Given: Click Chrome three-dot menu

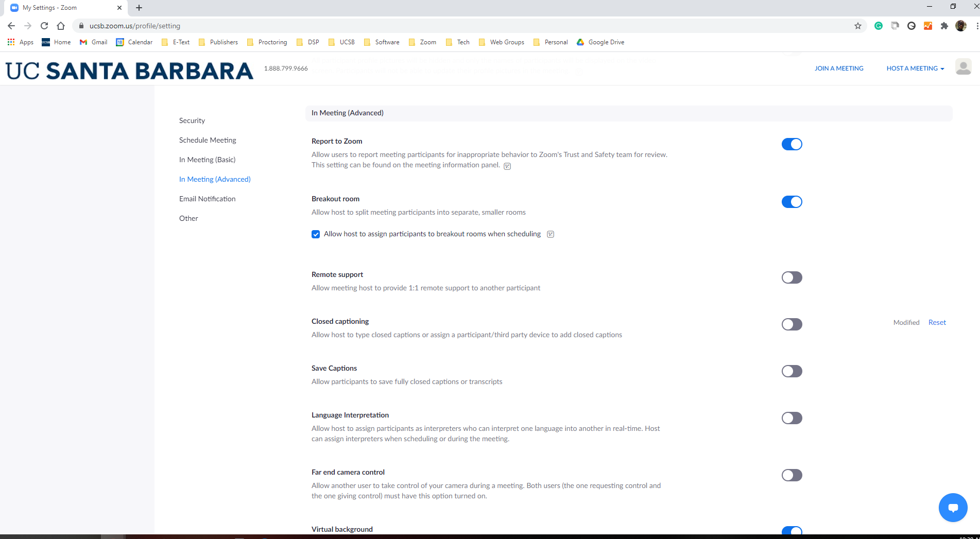Looking at the screenshot, I should [x=976, y=26].
